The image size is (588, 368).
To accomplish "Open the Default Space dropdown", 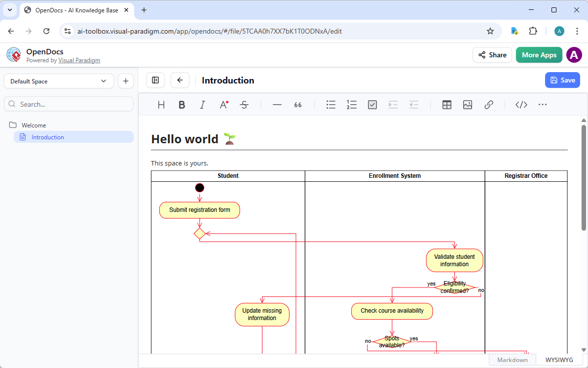I will click(x=58, y=81).
